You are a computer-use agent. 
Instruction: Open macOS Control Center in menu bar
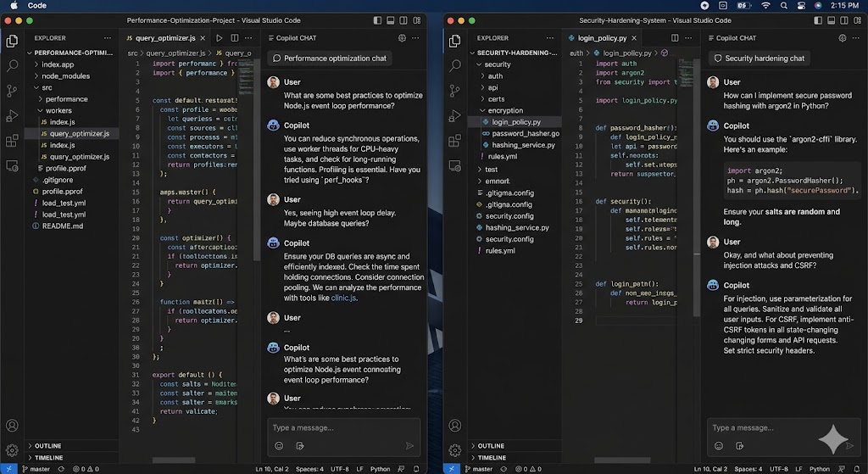pyautogui.click(x=801, y=6)
